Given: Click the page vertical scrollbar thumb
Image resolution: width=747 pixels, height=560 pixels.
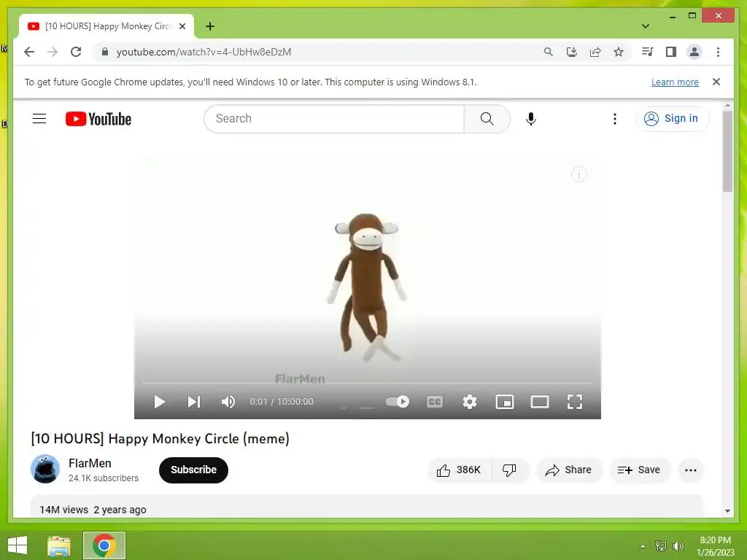Looking at the screenshot, I should (x=727, y=151).
